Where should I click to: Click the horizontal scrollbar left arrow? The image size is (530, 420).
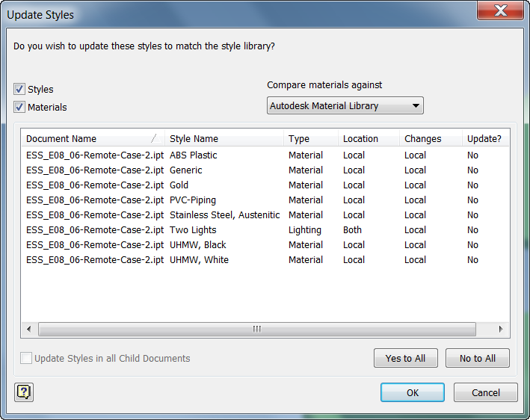click(29, 329)
